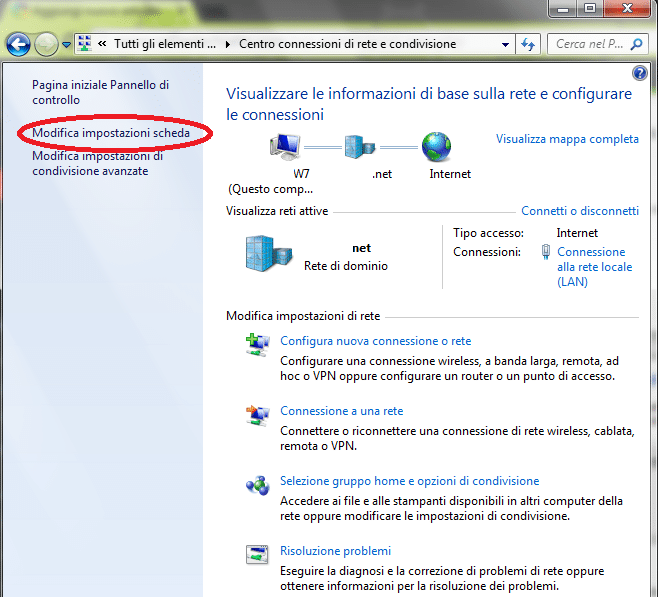The width and height of the screenshot is (658, 597).
Task: Open Help with the blue question mark
Action: pyautogui.click(x=640, y=73)
